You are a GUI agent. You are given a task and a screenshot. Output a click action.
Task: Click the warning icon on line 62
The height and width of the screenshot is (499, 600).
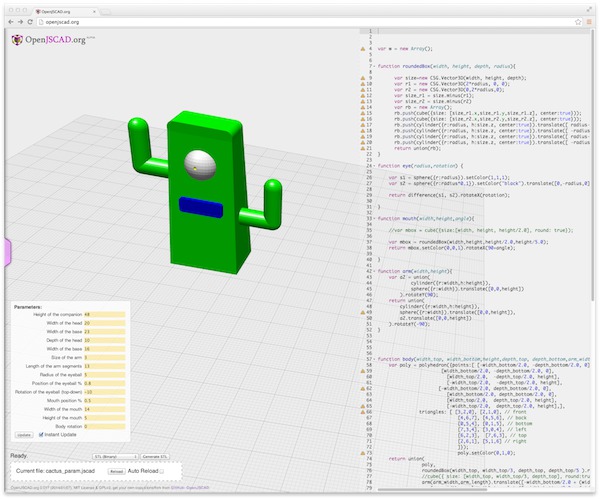(x=363, y=388)
